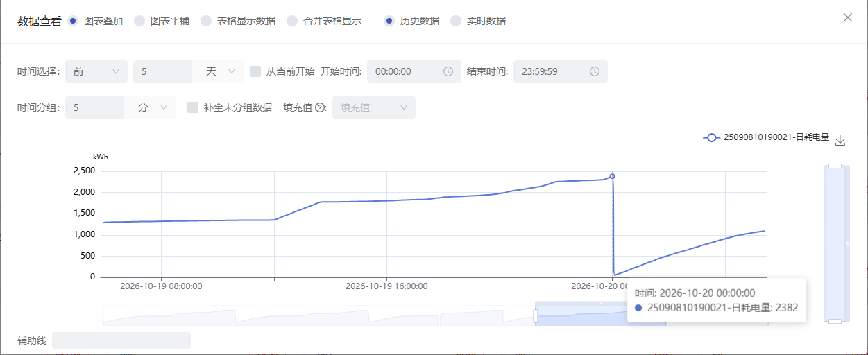
Task: Click the 辅助线 input field
Action: click(x=121, y=340)
